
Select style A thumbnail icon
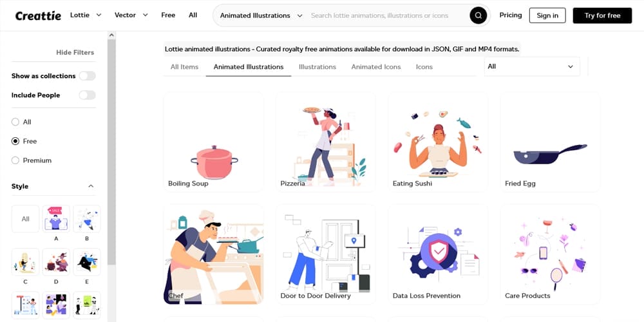(x=56, y=218)
